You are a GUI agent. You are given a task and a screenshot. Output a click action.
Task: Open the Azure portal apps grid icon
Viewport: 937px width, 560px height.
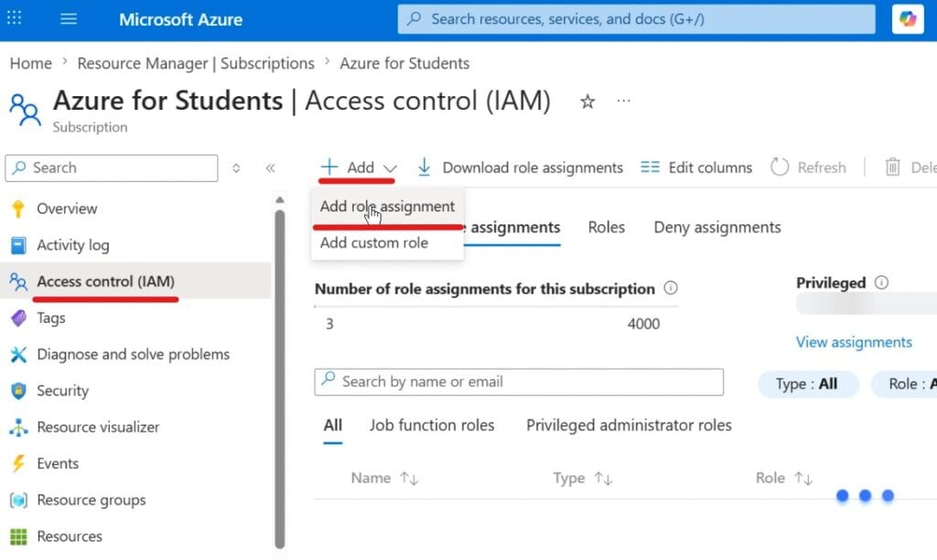point(15,18)
